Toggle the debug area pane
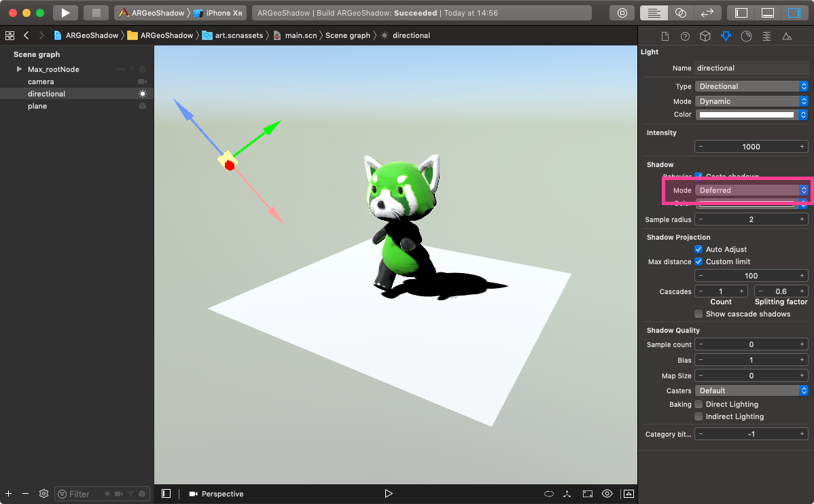Image resolution: width=814 pixels, height=504 pixels. point(768,13)
